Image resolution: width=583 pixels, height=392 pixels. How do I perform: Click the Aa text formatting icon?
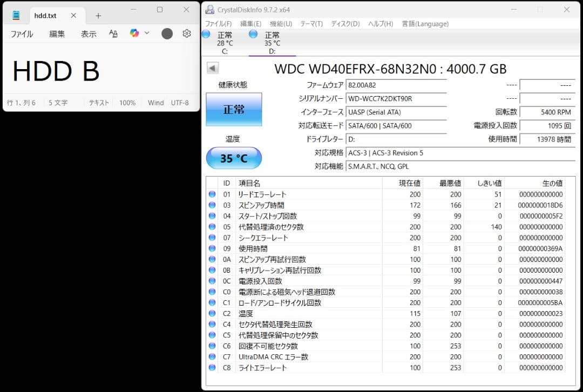coord(113,33)
